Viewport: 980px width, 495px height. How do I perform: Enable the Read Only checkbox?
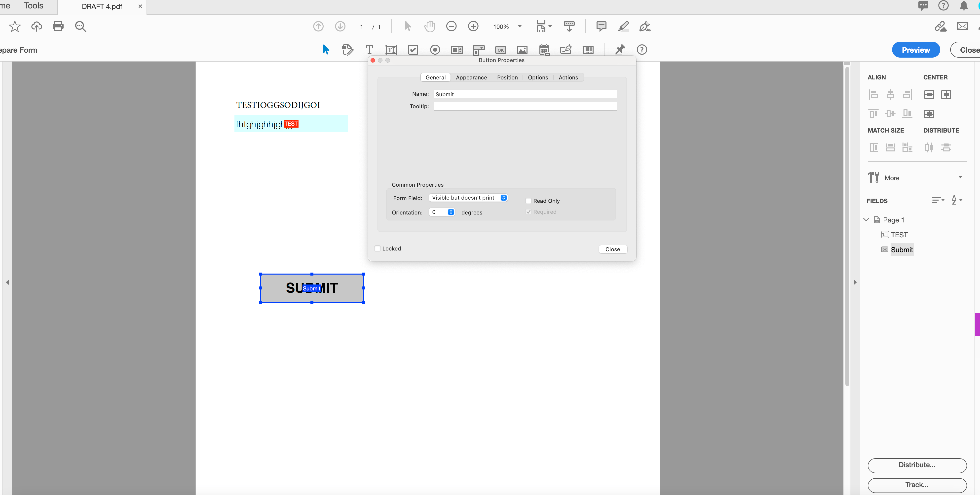[528, 201]
